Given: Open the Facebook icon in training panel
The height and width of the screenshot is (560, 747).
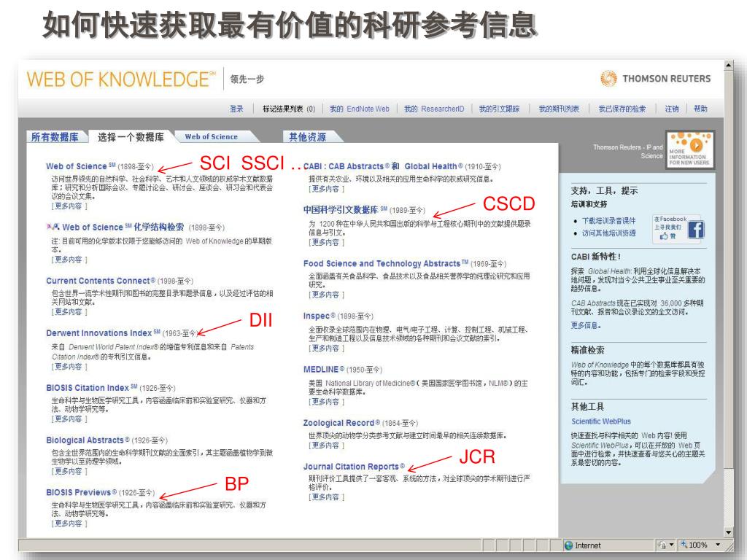Looking at the screenshot, I should tap(695, 230).
